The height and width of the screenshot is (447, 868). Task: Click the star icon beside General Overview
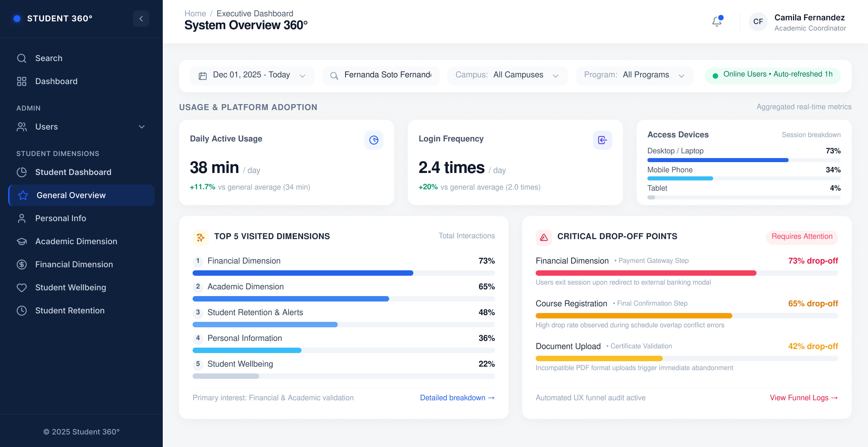[x=23, y=195]
